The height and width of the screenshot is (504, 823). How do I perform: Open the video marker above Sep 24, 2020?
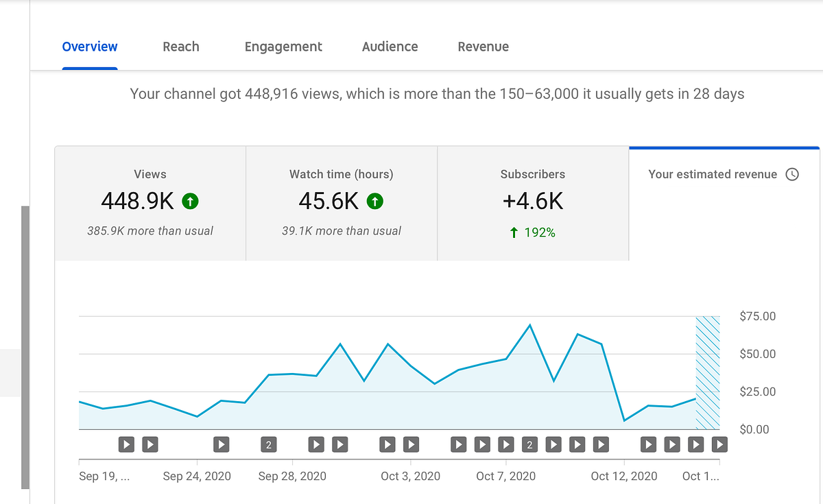221,444
